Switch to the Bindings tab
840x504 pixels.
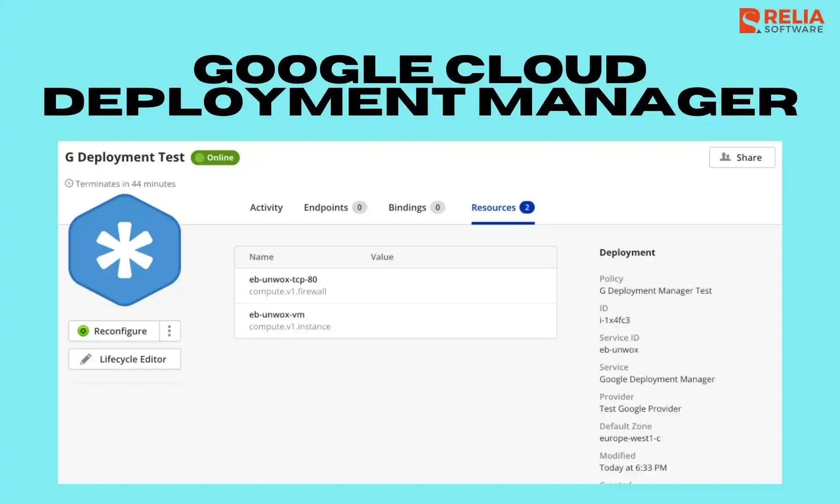click(x=416, y=207)
